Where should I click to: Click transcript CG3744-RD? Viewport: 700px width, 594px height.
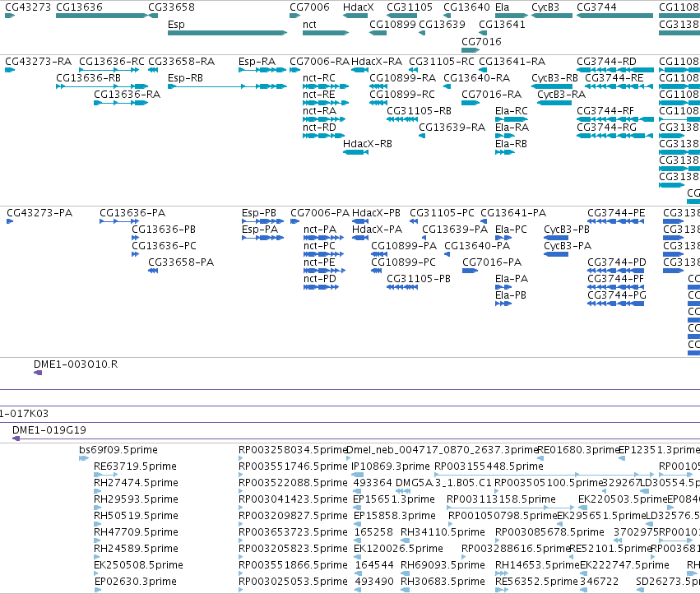point(615,70)
